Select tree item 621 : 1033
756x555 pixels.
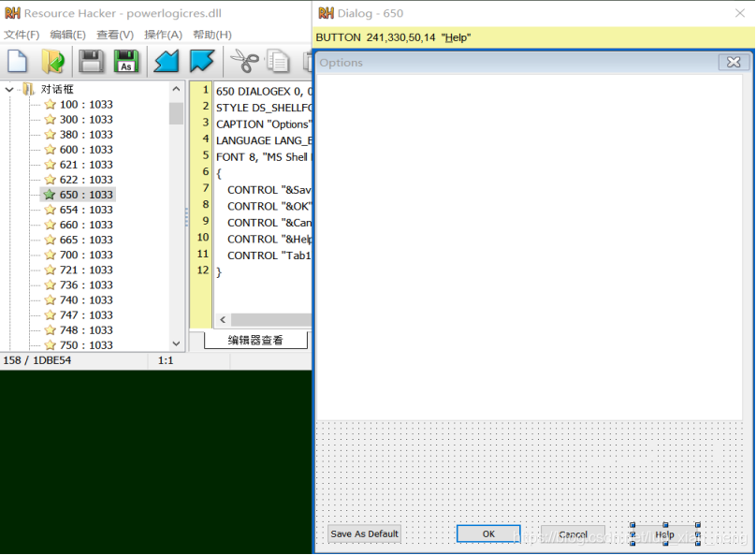tap(86, 165)
